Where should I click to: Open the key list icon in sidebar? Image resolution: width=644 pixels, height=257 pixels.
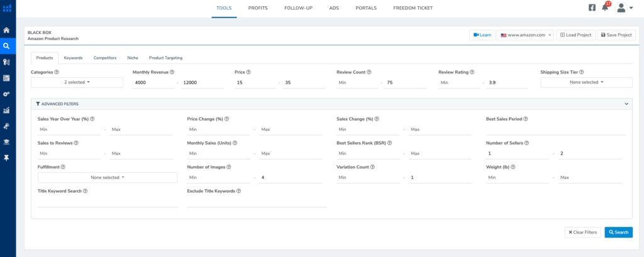(x=6, y=62)
